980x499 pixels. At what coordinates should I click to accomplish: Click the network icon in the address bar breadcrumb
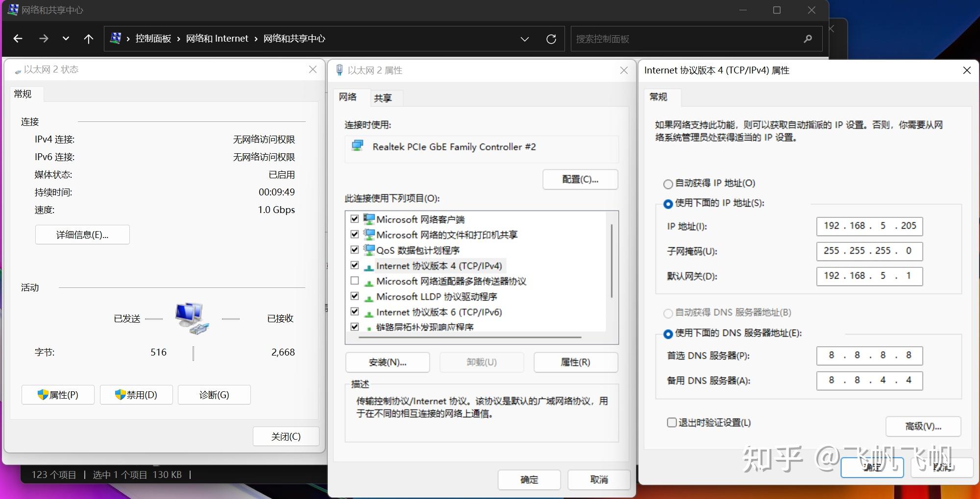tap(115, 38)
